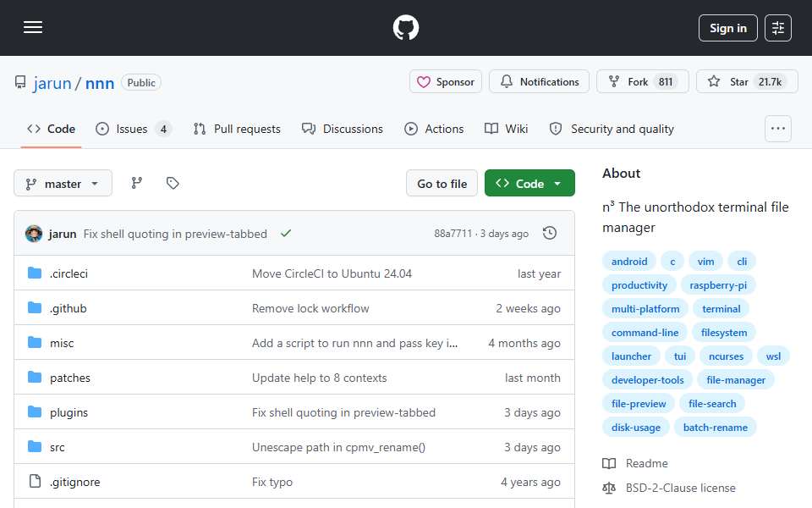This screenshot has height=508, width=812.
Task: Open the appearance settings sliders icon
Action: click(778, 28)
